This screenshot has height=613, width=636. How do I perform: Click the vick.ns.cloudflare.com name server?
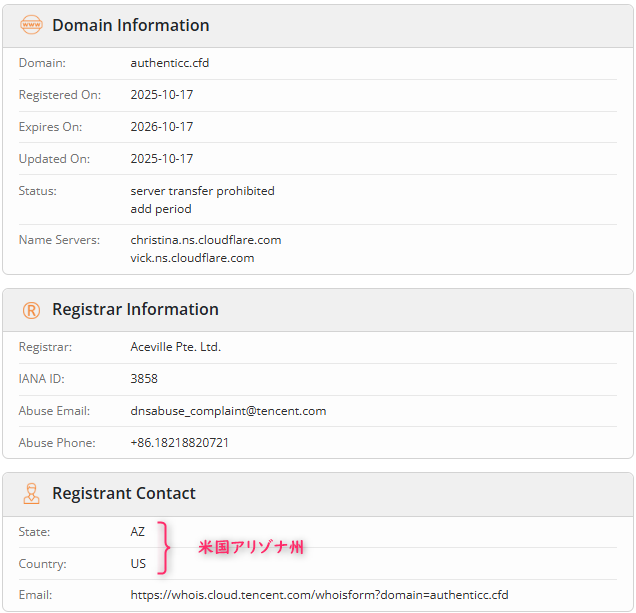pyautogui.click(x=192, y=258)
